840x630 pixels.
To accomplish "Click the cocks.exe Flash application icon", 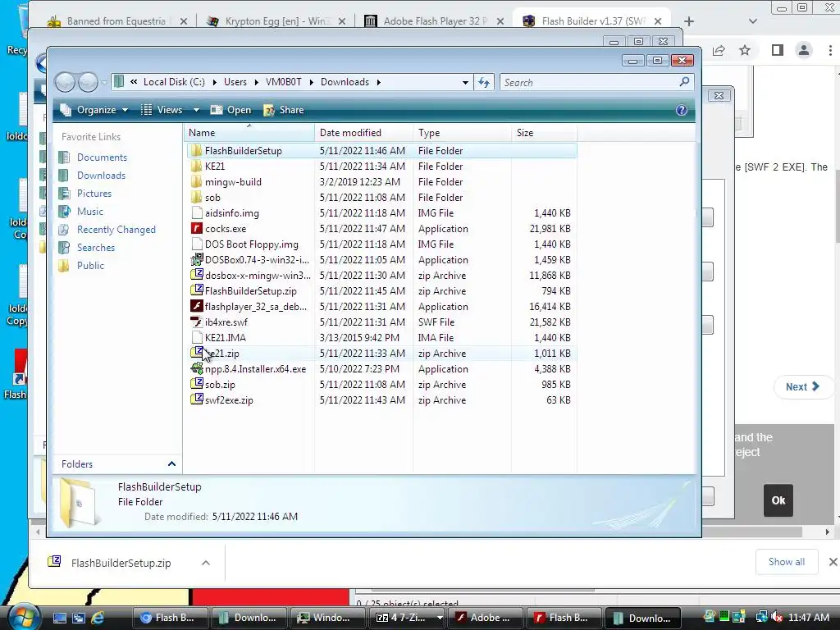I will [197, 228].
